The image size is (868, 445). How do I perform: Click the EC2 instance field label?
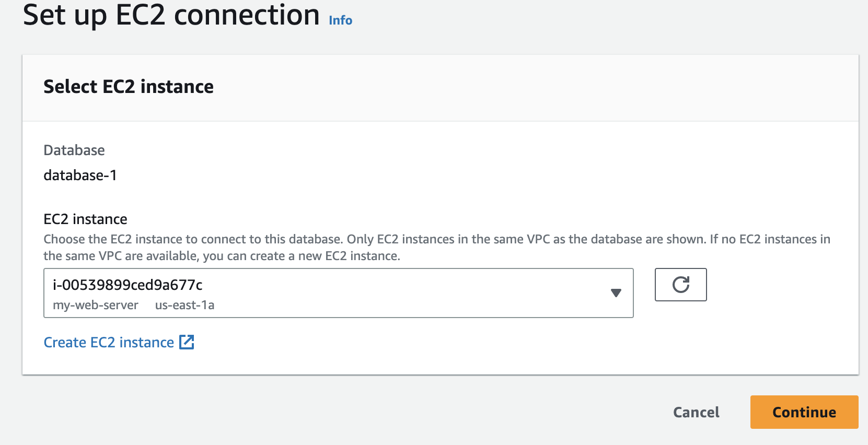pos(85,219)
